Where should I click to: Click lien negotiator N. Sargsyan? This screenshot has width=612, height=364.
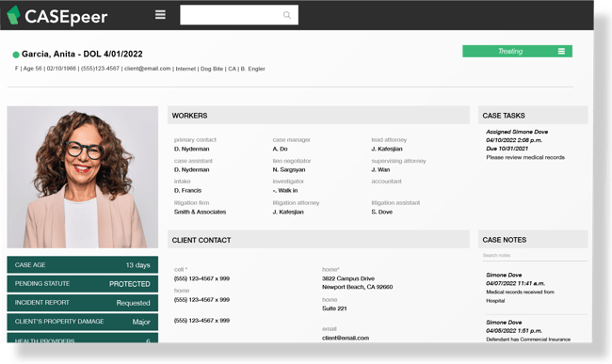(289, 169)
